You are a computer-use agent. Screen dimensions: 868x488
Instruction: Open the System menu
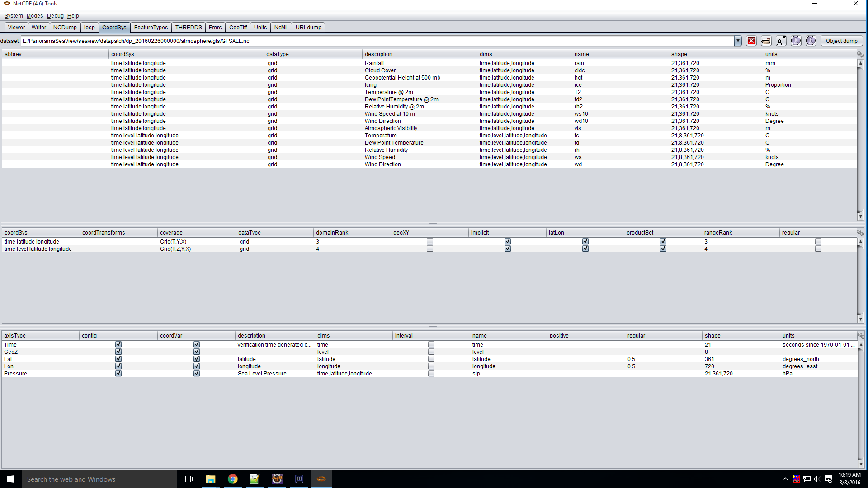coord(14,16)
